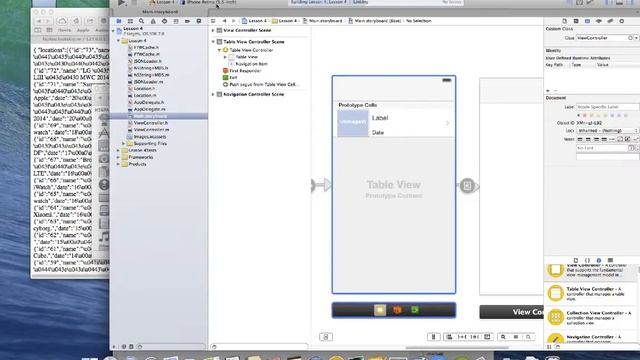Click the green Exit dock icon

415,310
